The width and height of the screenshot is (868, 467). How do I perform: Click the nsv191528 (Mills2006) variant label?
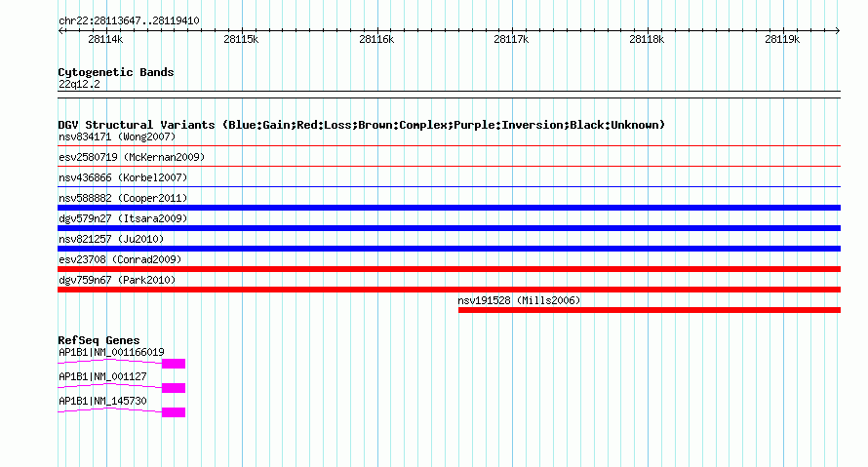pyautogui.click(x=519, y=300)
